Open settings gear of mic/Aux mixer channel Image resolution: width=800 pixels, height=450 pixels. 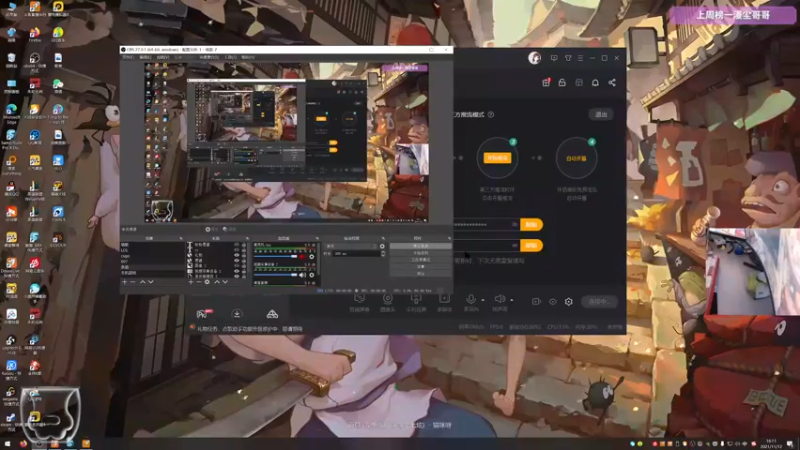click(x=312, y=257)
